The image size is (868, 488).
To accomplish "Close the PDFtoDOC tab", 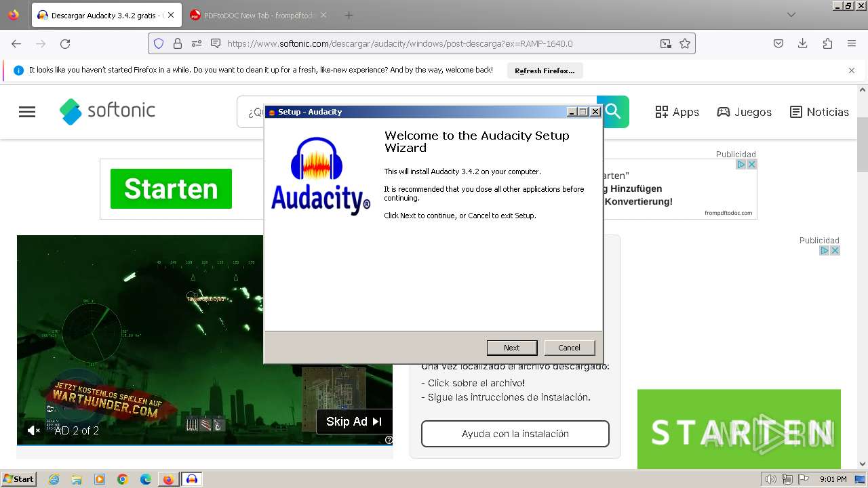I will [323, 15].
